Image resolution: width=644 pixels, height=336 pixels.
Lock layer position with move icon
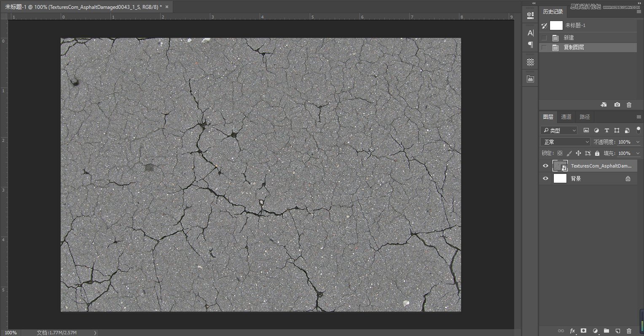578,153
